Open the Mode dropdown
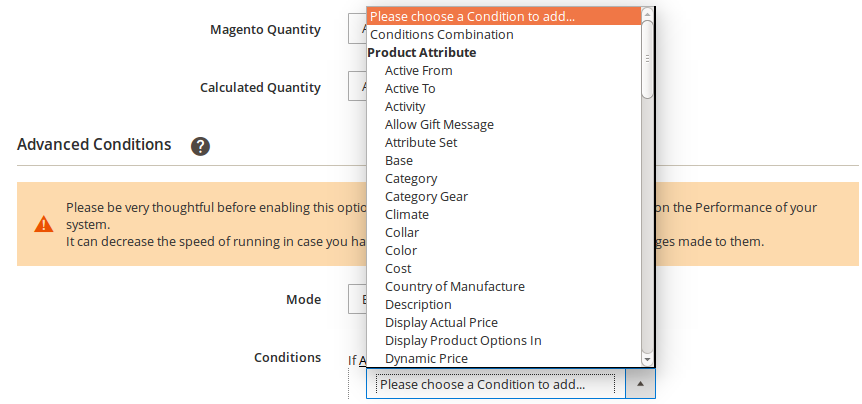This screenshot has width=862, height=404. (357, 300)
